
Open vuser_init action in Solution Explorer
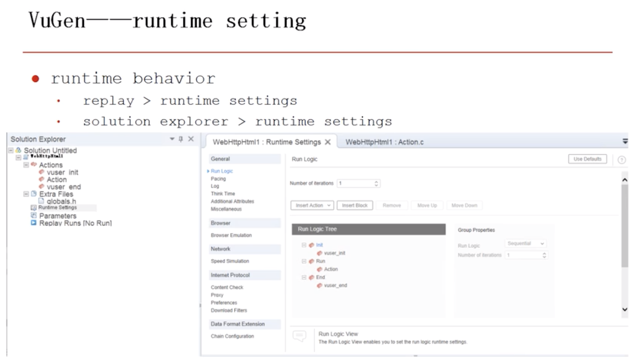[x=62, y=172]
